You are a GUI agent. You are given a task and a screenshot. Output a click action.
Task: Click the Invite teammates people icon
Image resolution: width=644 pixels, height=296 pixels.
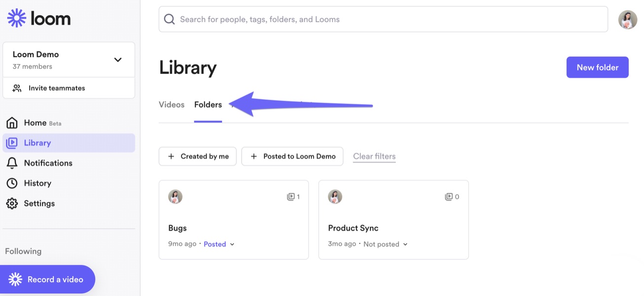pos(17,88)
